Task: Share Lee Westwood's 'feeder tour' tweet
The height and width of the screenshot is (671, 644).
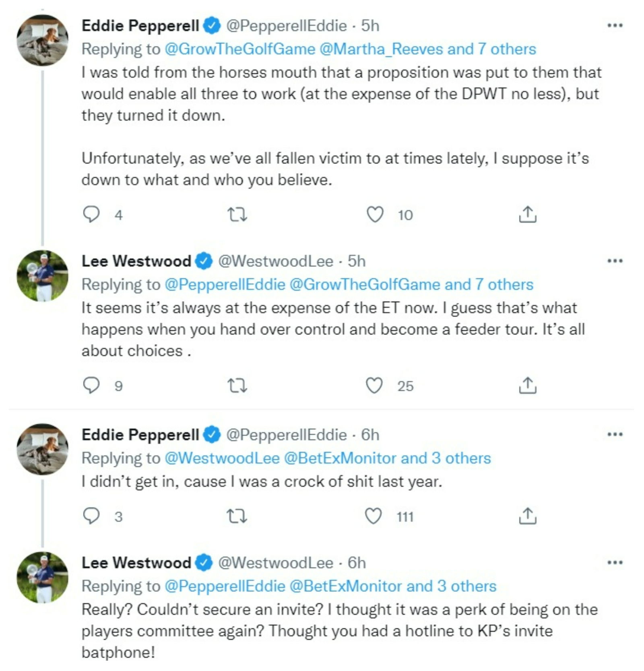Action: (x=527, y=386)
